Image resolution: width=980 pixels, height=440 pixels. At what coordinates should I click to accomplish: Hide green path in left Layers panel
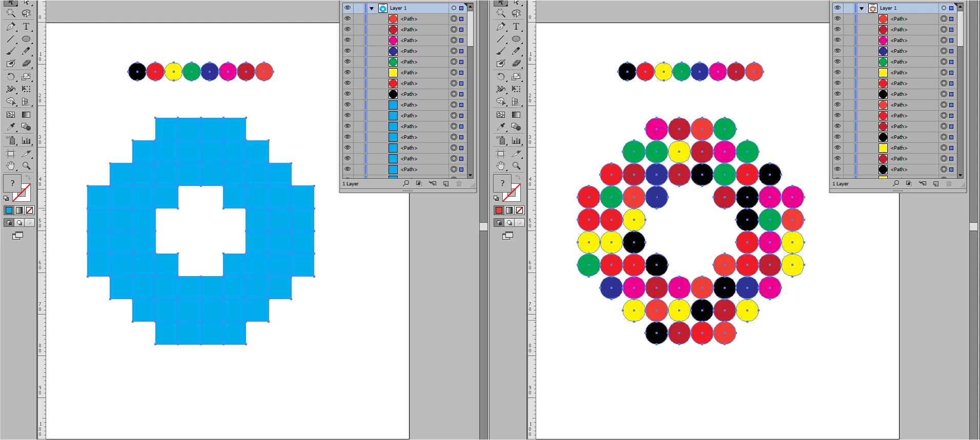coord(348,61)
